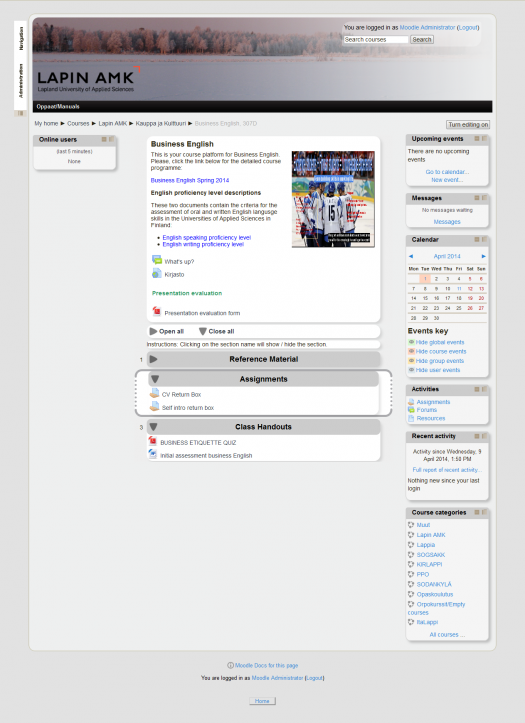The width and height of the screenshot is (525, 723).
Task: Go to previous month in calendar
Action: [x=411, y=256]
